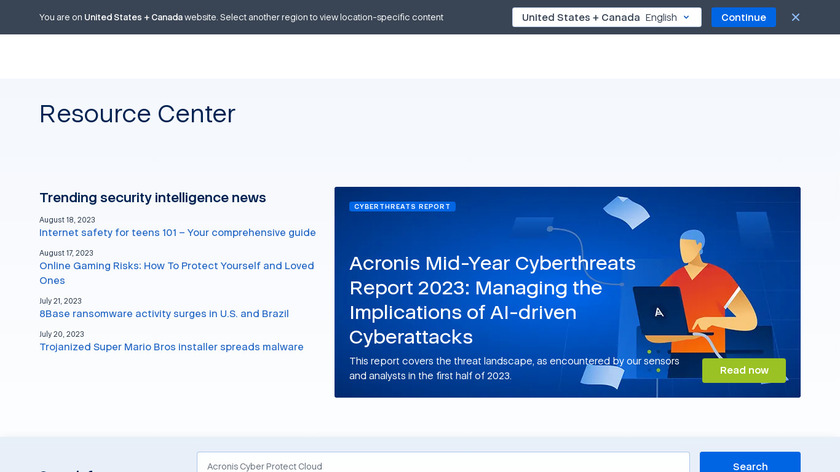This screenshot has height=472, width=840.
Task: Click the Cyberthreats Report tag label
Action: [x=402, y=206]
